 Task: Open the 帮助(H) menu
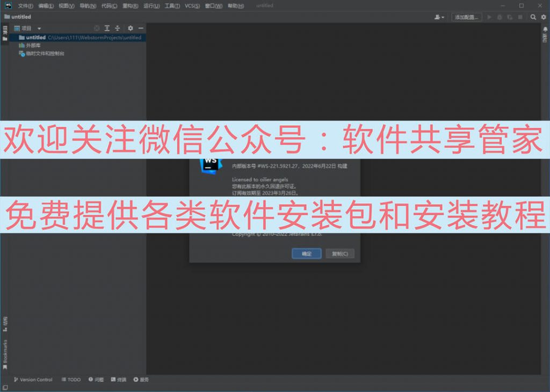point(236,6)
